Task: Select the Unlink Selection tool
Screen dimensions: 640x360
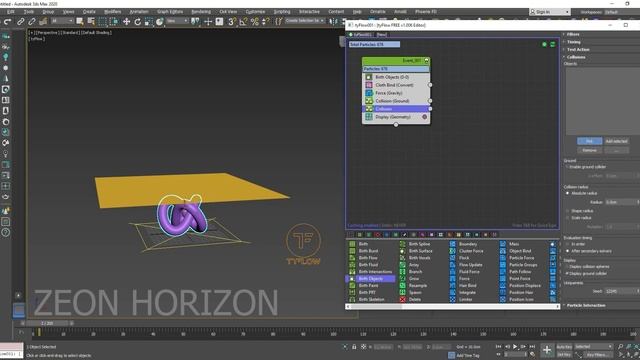Action: tap(31, 21)
